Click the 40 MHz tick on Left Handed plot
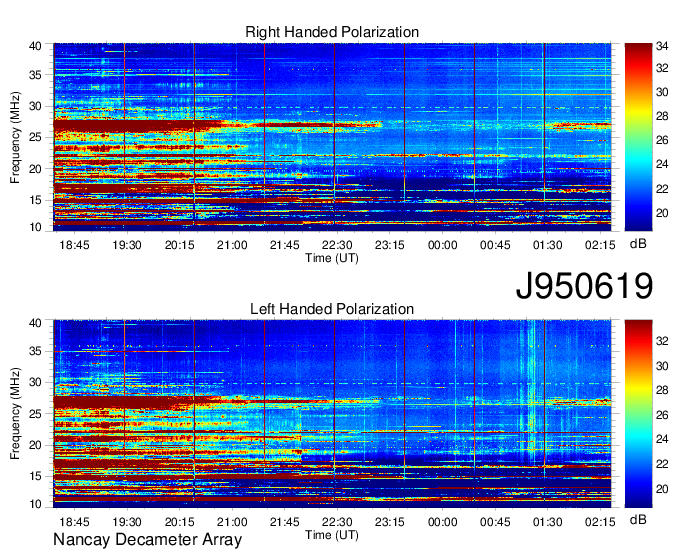680x552 pixels. 35,323
